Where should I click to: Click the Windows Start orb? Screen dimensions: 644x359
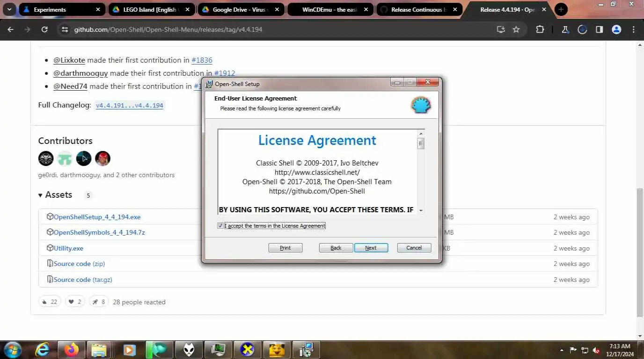(12, 350)
